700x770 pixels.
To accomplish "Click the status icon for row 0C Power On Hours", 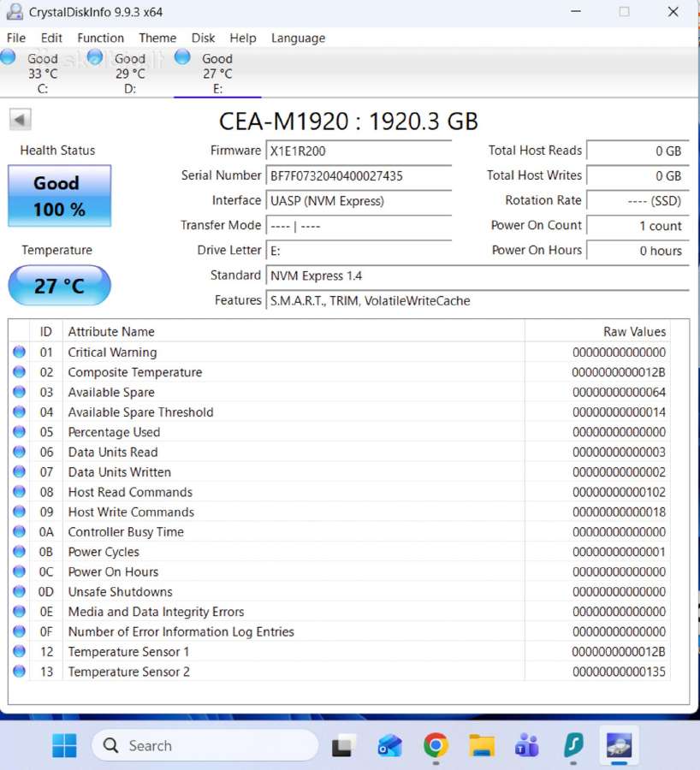I will (19, 572).
